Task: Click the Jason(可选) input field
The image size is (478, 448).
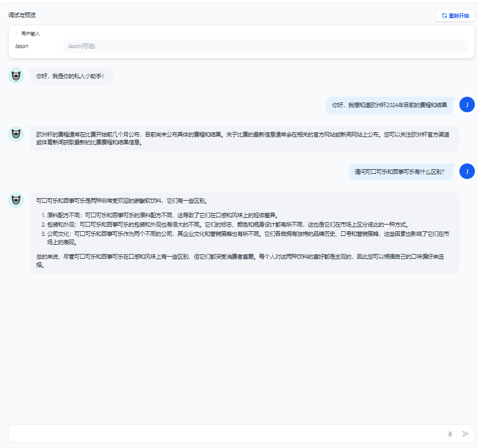Action: click(x=265, y=47)
